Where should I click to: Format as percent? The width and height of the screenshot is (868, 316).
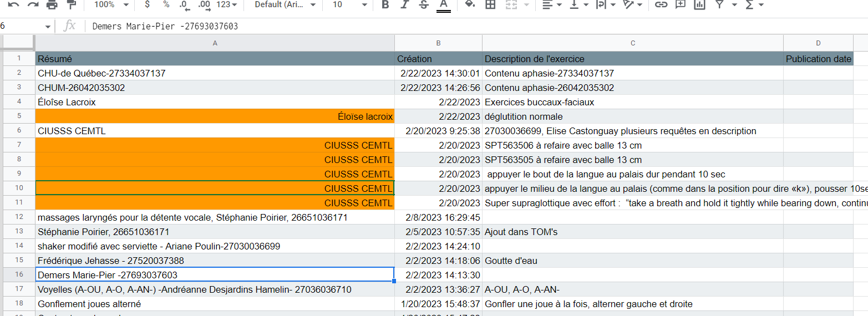click(x=166, y=4)
